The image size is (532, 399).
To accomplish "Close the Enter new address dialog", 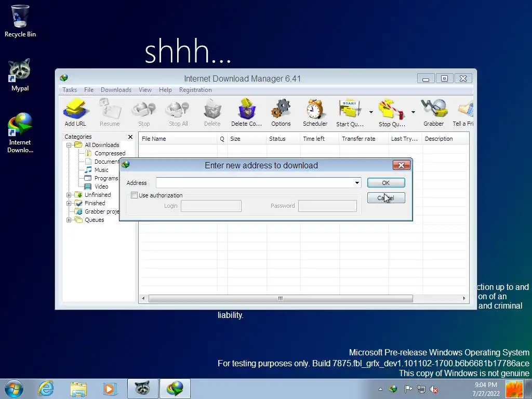I will (x=402, y=165).
